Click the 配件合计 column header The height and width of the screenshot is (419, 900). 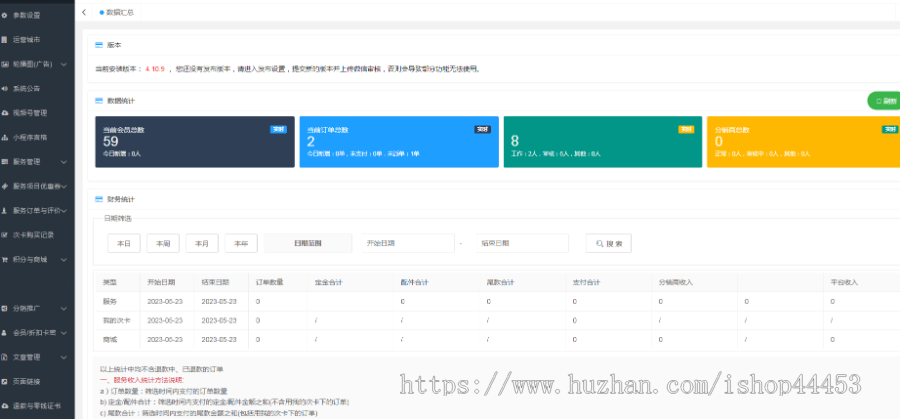click(414, 282)
